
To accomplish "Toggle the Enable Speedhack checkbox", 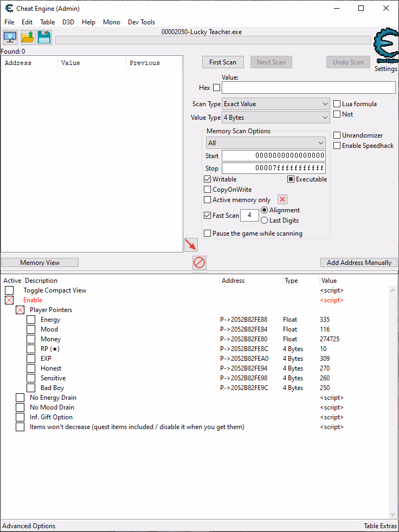I will click(x=337, y=146).
